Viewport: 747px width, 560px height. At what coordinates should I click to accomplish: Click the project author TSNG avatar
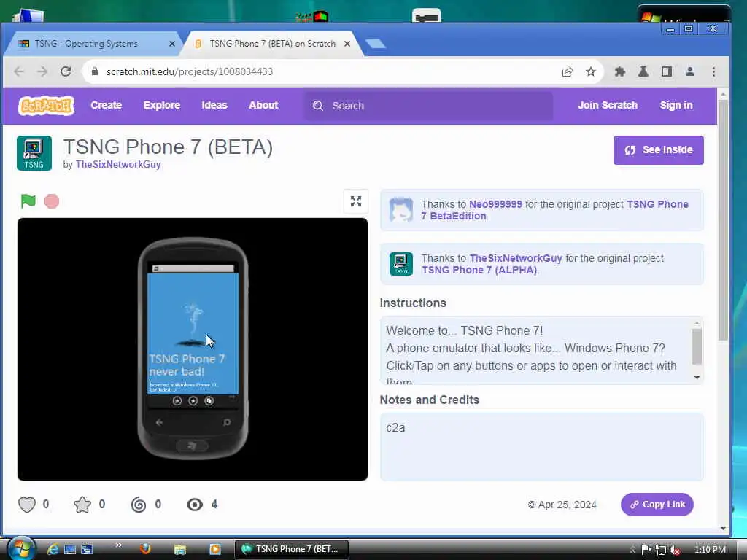[x=34, y=153]
